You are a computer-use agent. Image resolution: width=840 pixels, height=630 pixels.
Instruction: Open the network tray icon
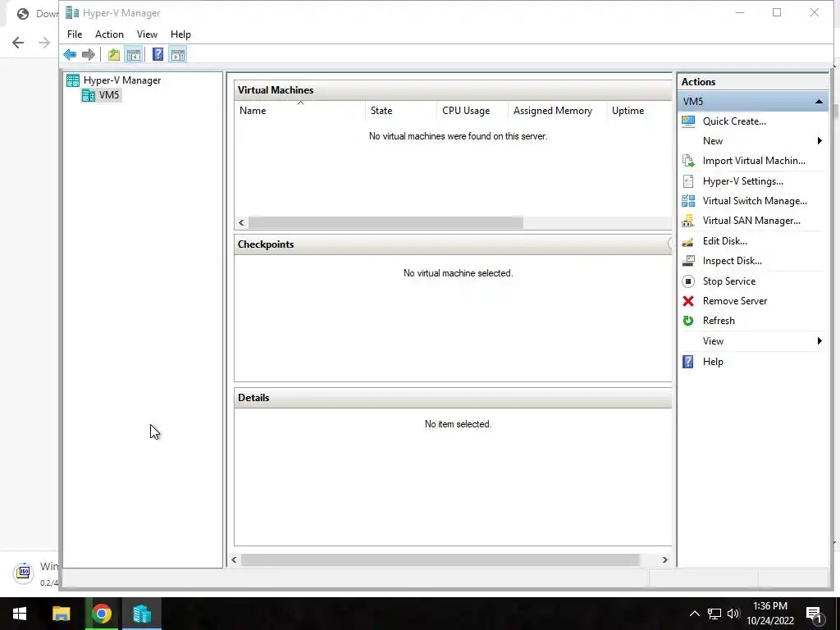pyautogui.click(x=714, y=614)
